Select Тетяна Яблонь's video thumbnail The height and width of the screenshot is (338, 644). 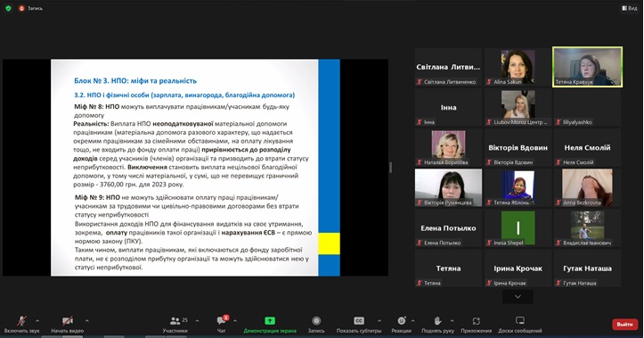[518, 187]
